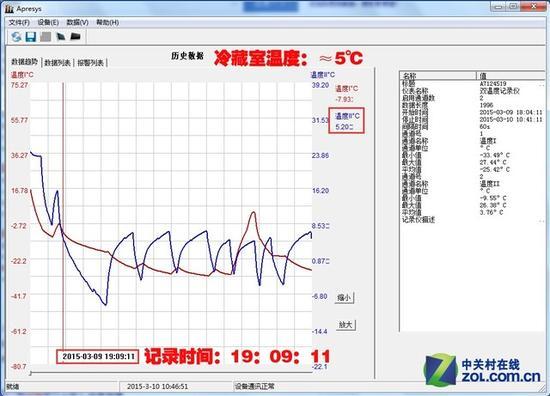This screenshot has height=396, width=550.
Task: Click the ellipsis button on the 标题 row
Action: click(541, 84)
